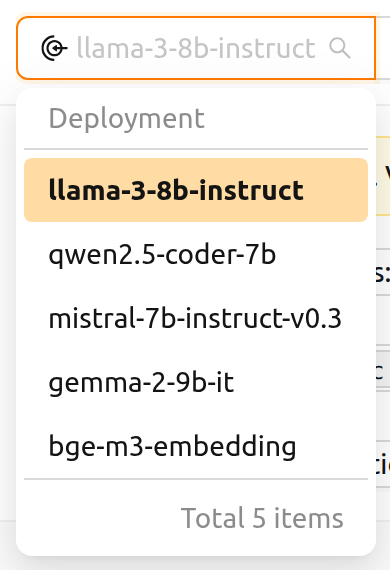Click the magnifier search icon
390x570 pixels.
tap(340, 48)
